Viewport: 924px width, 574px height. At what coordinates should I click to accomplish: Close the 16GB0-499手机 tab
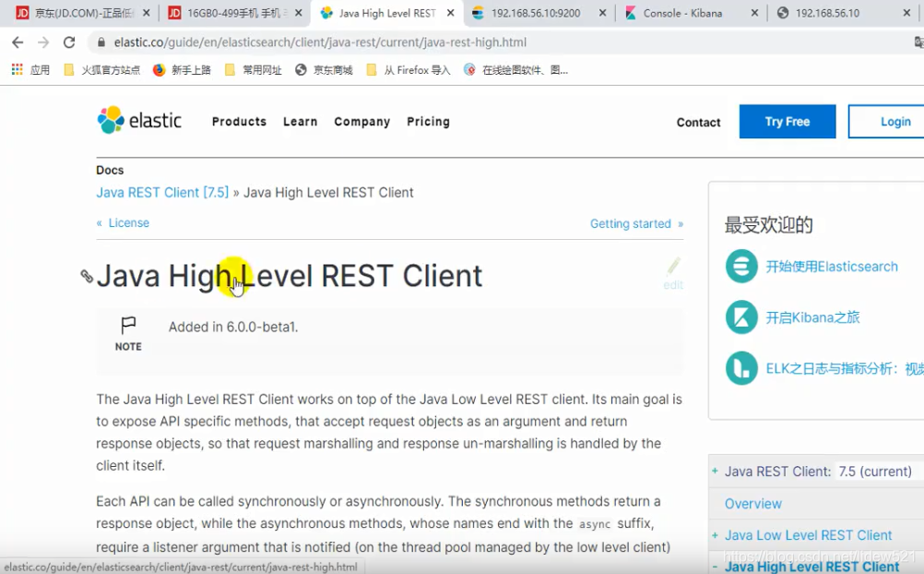click(x=299, y=12)
